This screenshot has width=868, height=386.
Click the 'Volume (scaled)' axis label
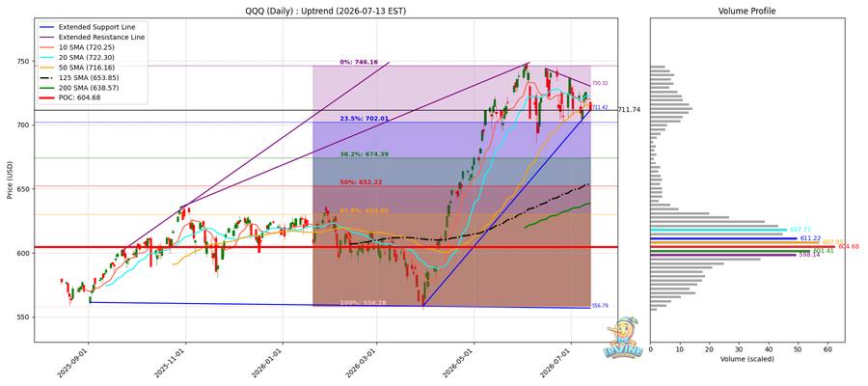746,359
